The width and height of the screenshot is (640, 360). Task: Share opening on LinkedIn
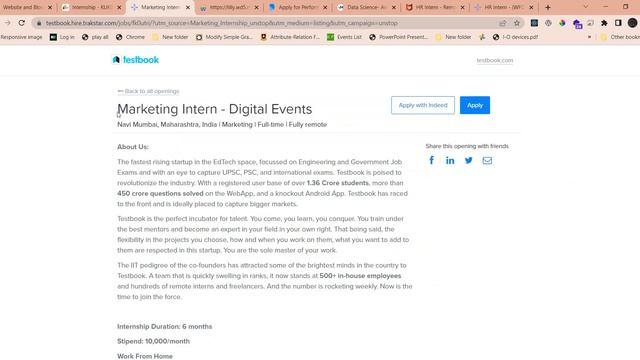pyautogui.click(x=450, y=160)
